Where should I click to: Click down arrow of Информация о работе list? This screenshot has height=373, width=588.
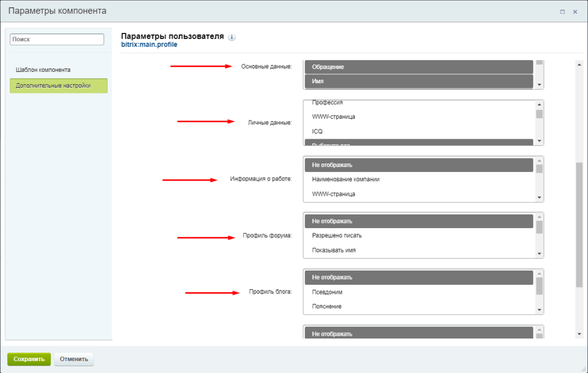click(539, 198)
